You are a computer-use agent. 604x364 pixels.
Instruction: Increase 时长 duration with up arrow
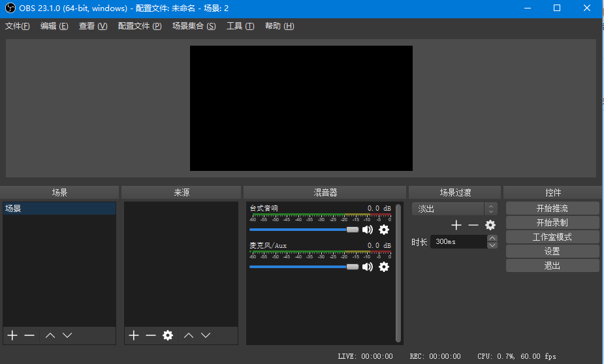(492, 238)
